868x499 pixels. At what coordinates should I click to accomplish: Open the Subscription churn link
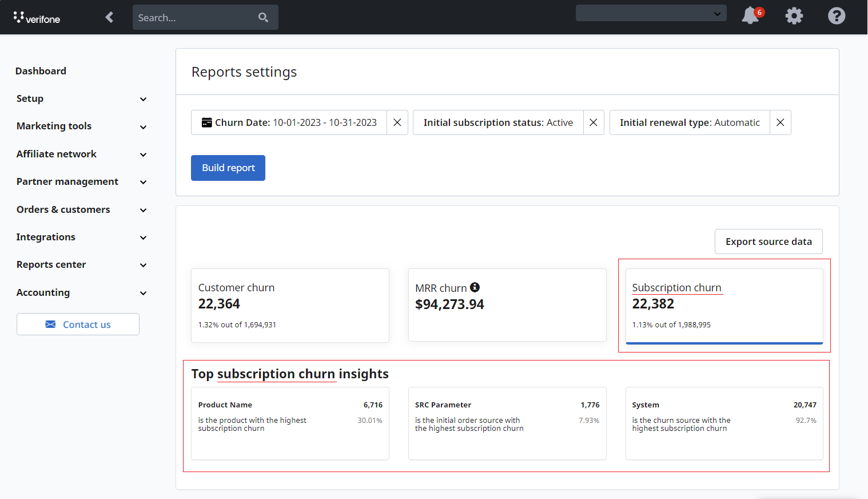tap(676, 287)
